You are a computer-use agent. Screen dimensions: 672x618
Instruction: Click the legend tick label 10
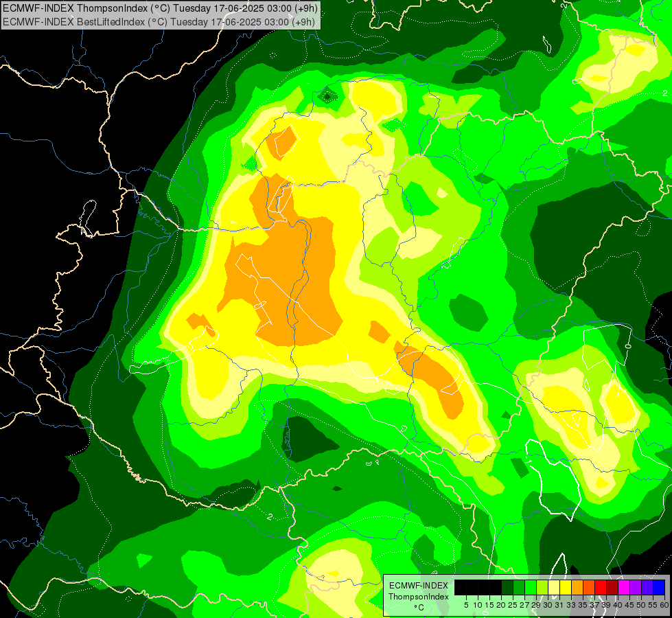point(478,605)
